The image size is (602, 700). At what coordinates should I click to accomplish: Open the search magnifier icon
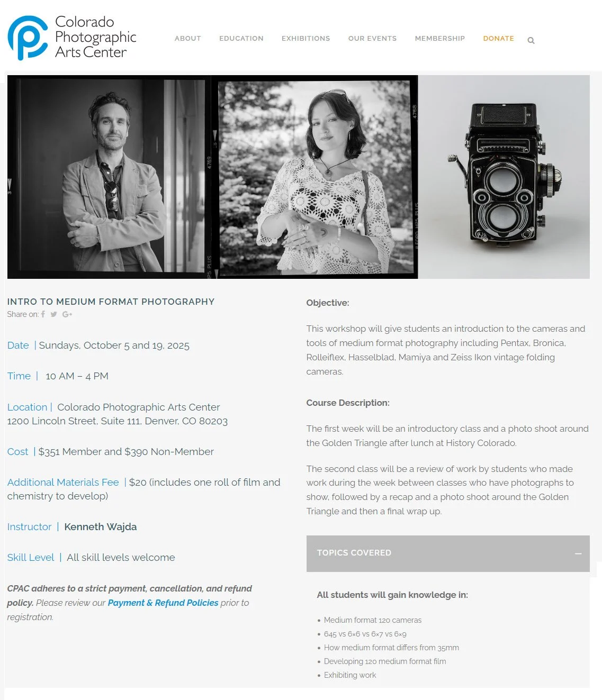point(531,40)
